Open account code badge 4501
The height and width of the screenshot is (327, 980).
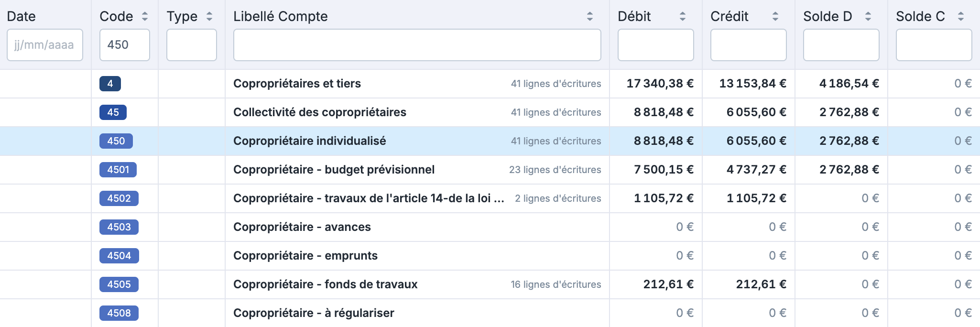coord(118,170)
